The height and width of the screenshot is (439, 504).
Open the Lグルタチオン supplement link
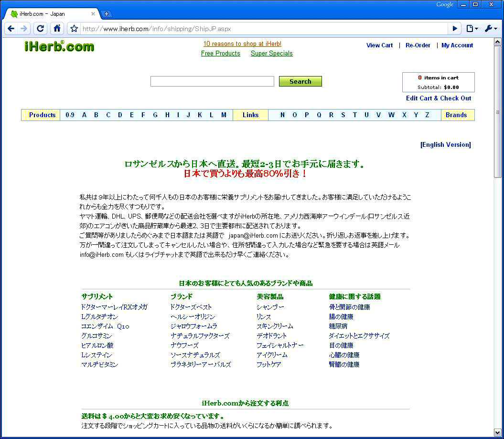[x=100, y=317]
